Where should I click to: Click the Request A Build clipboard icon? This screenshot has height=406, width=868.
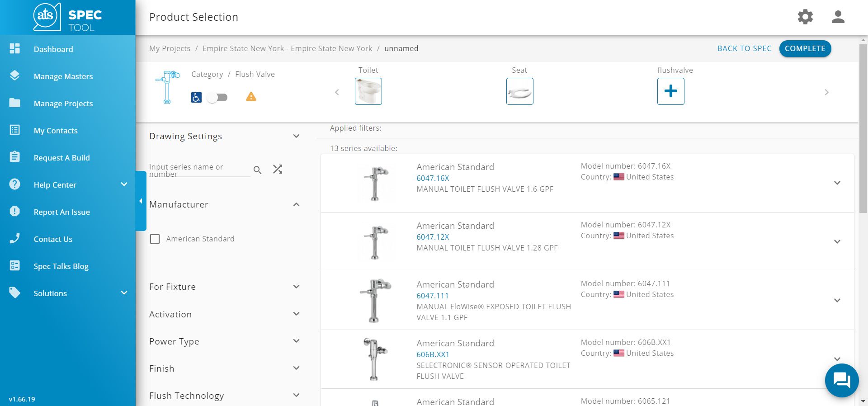[15, 157]
